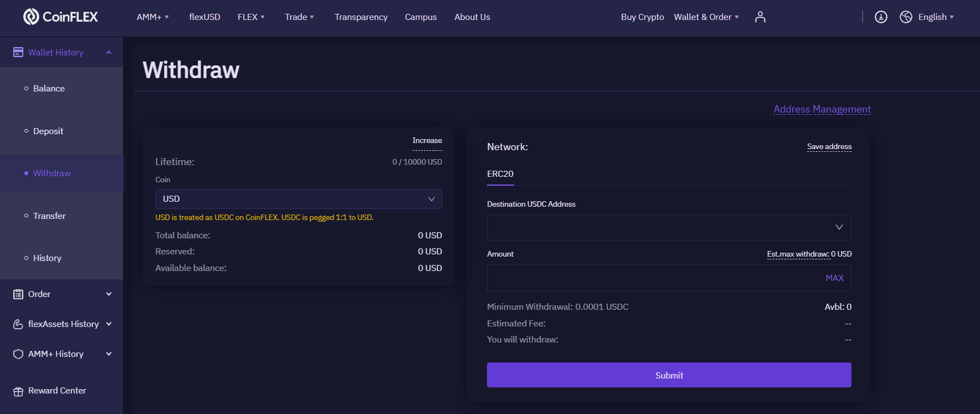Viewport: 980px width, 414px height.
Task: Click MAX to fill withdrawal amount
Action: click(x=834, y=278)
